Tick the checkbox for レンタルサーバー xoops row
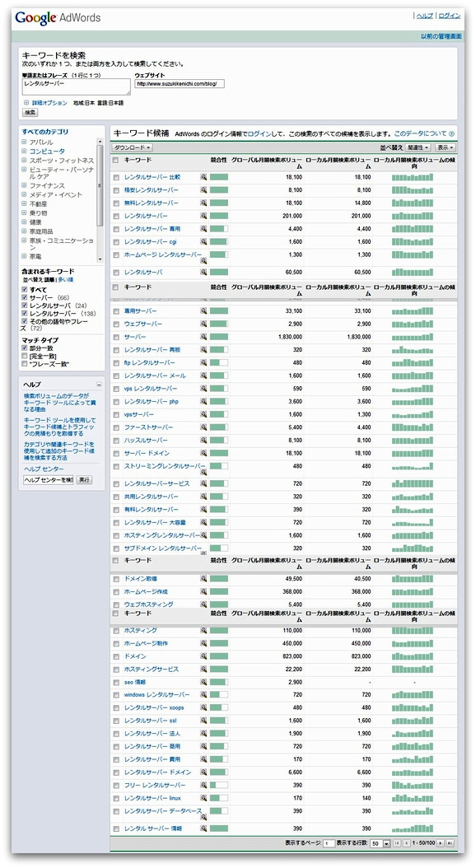Image resolution: width=476 pixels, height=868 pixels. point(116,708)
